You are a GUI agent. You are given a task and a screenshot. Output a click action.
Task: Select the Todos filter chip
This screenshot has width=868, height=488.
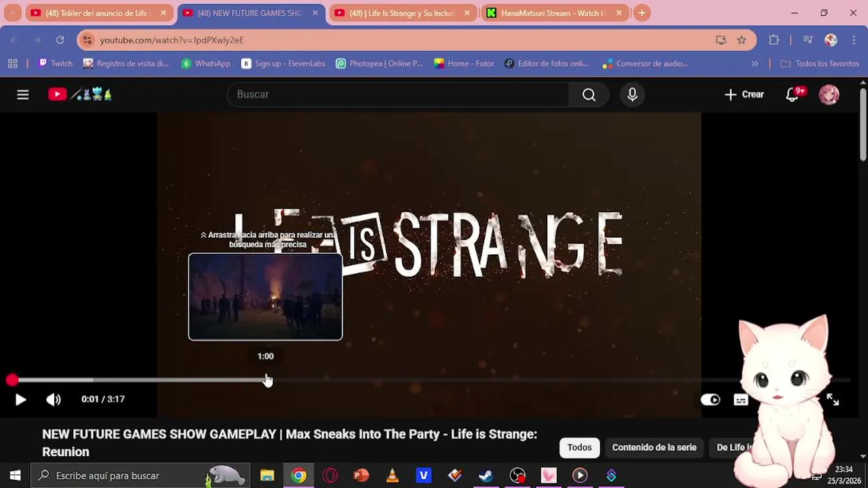click(579, 447)
